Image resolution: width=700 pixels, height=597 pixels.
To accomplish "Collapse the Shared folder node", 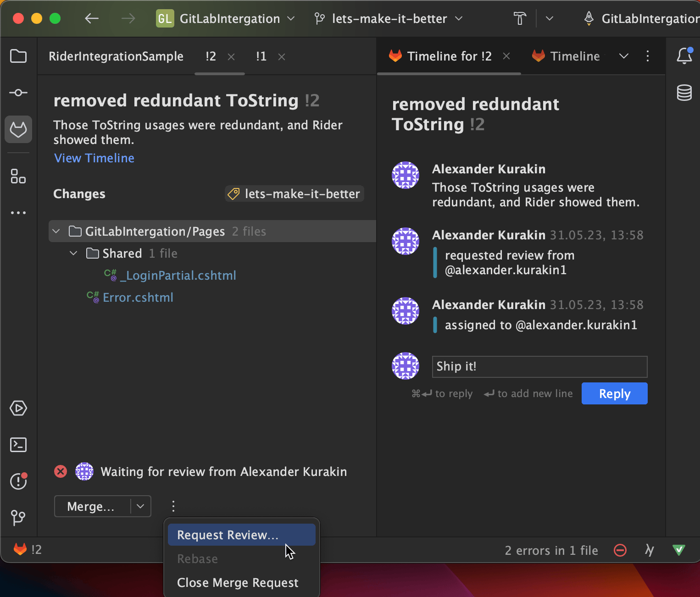I will [x=73, y=254].
